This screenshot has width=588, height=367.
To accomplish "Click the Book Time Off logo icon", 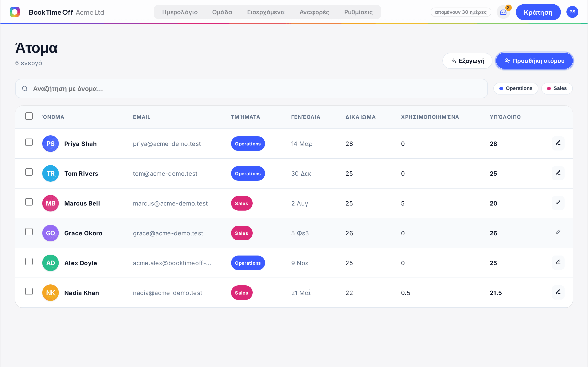I will click(x=14, y=12).
